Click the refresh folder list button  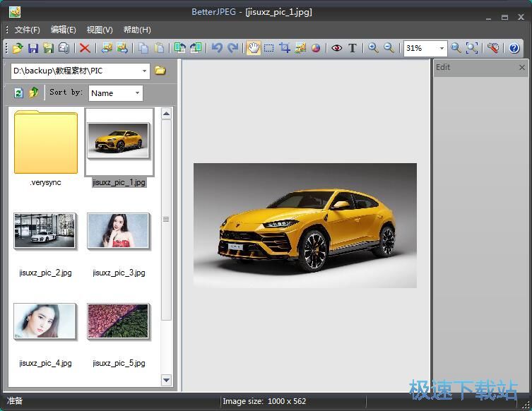pos(18,93)
